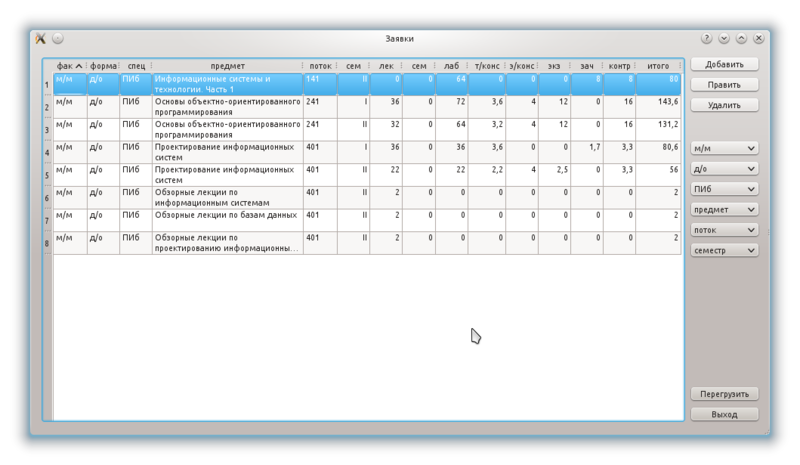The width and height of the screenshot is (800, 465).
Task: Select 'Информационные системы и технологии. Часть 1' cell
Action: click(228, 84)
